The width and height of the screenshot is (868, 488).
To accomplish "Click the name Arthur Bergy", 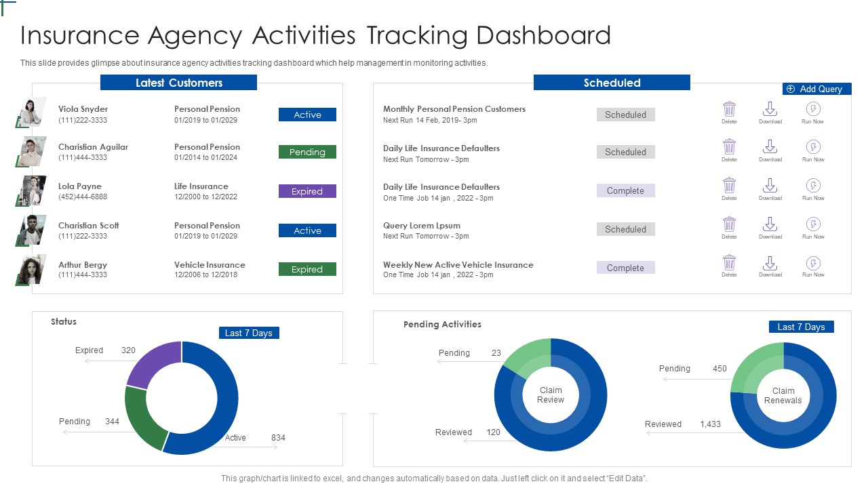I will pyautogui.click(x=83, y=265).
